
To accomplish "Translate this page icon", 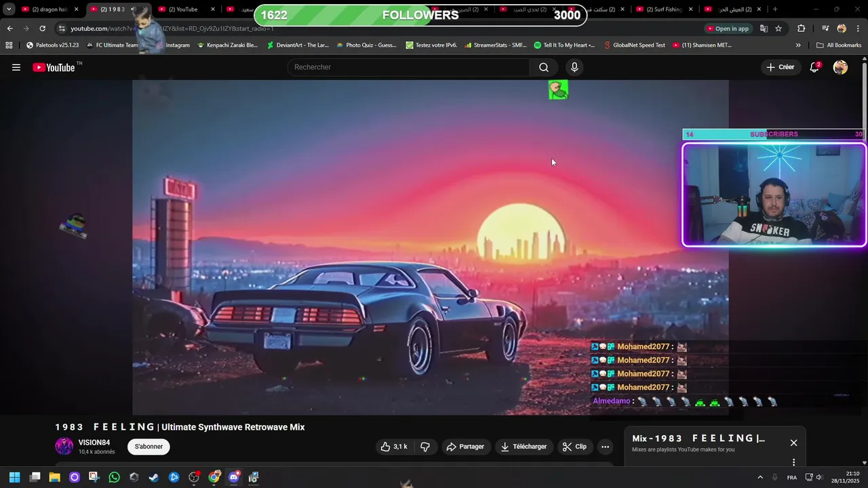I will click(764, 28).
